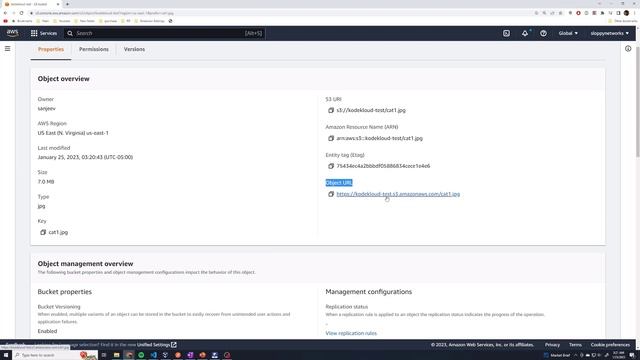Click the Etag value starting with 75434
This screenshot has width=640, height=360.
383,166
